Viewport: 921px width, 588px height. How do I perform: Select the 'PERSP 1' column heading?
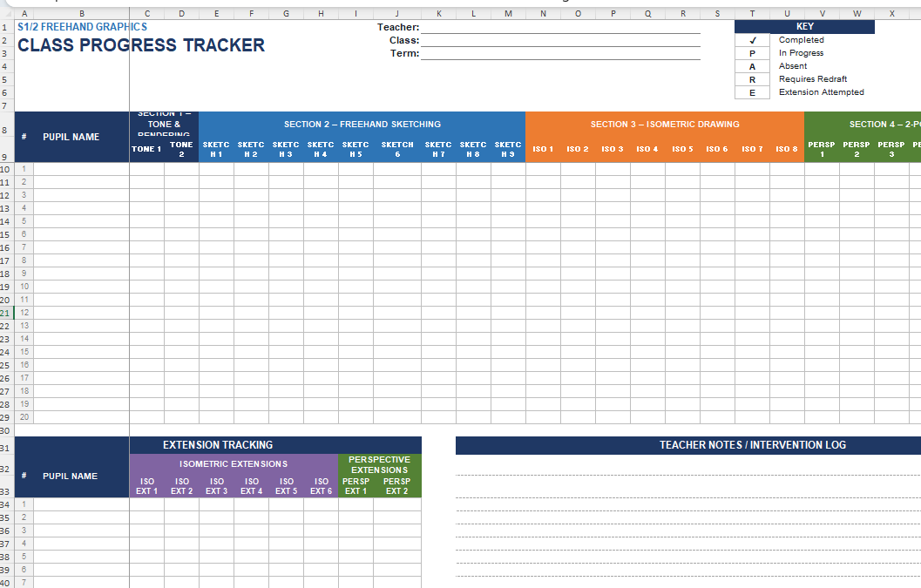click(x=822, y=149)
